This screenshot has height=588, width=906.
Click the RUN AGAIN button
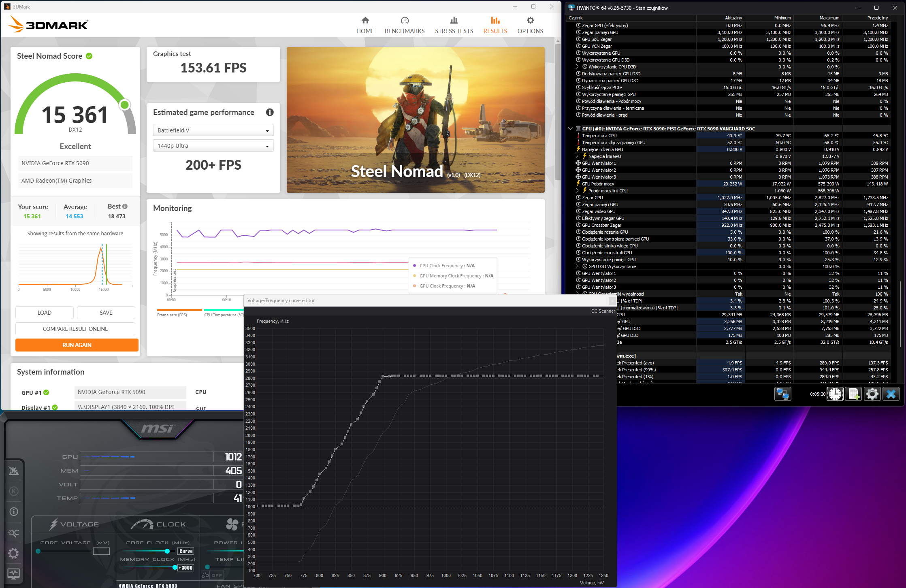tap(77, 345)
